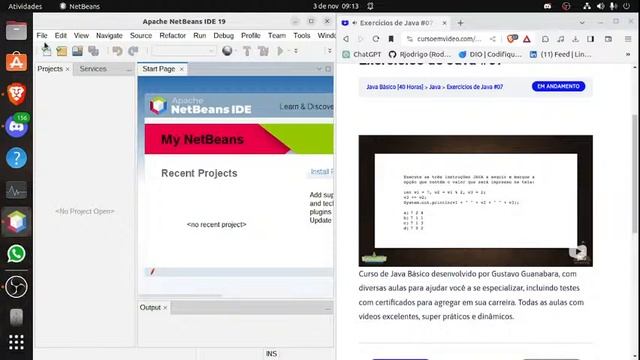Image resolution: width=640 pixels, height=360 pixels.
Task: Open the Refactor menu
Action: (172, 36)
